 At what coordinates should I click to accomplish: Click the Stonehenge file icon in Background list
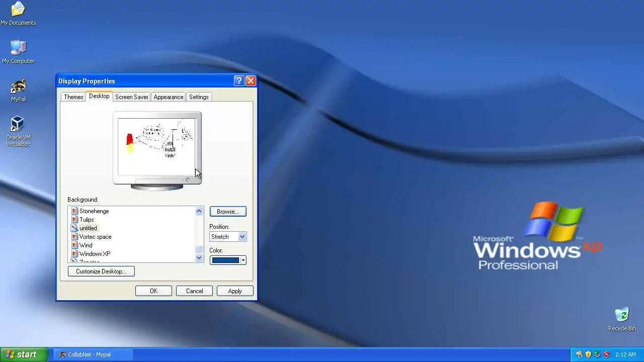(74, 211)
